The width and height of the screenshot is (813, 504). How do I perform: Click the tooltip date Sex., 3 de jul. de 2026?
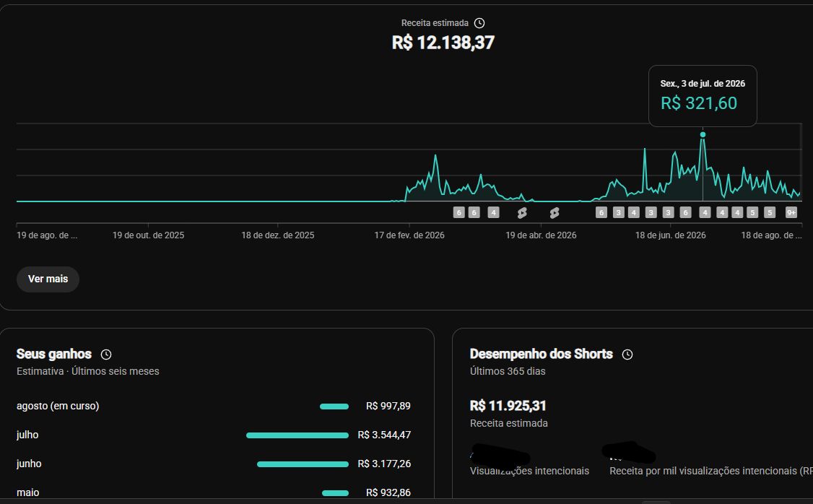(703, 84)
